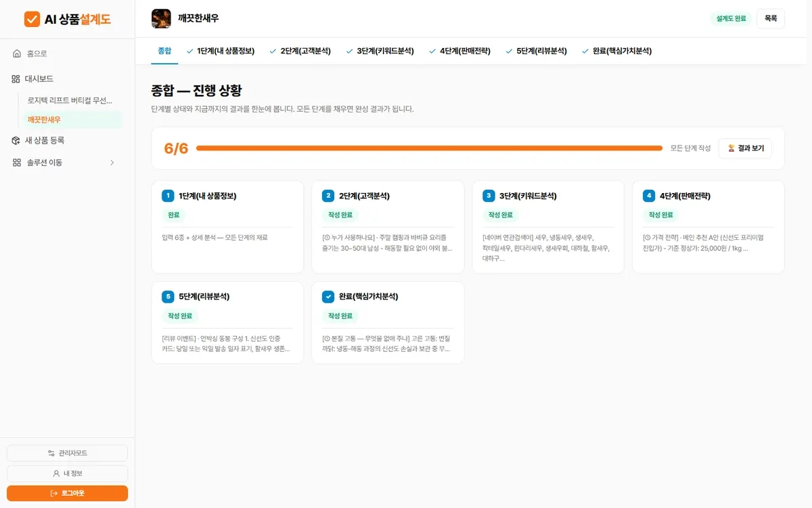
Task: Click the [네이버 연관검색어] keyword summary text
Action: [x=545, y=248]
